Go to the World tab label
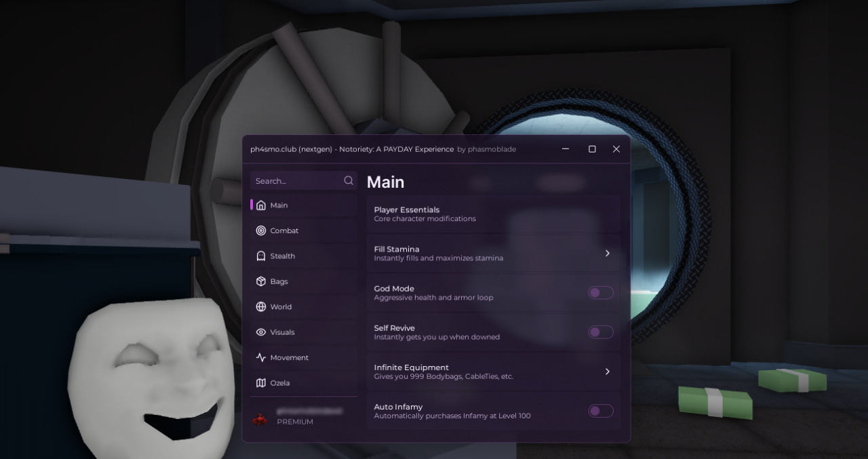The width and height of the screenshot is (868, 459). tap(281, 307)
